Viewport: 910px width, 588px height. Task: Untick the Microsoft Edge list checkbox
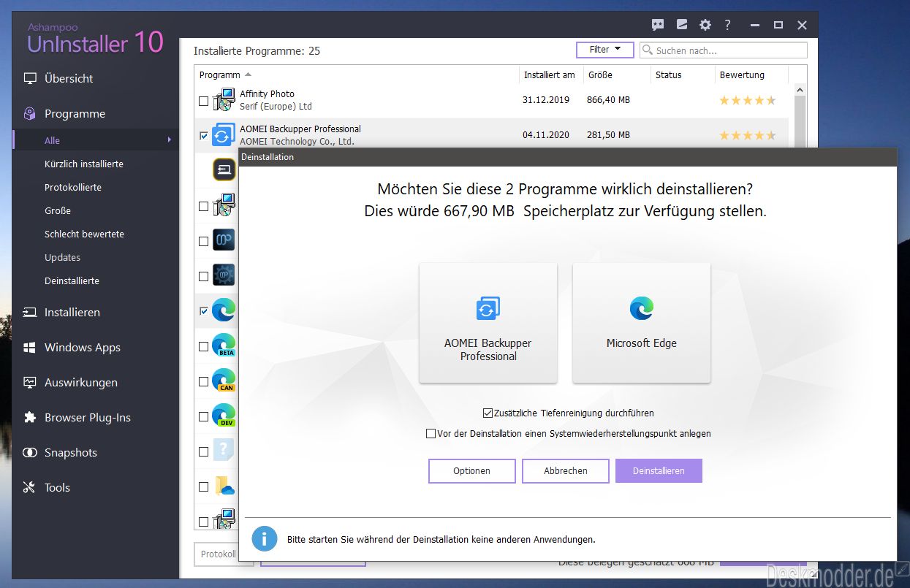coord(203,311)
